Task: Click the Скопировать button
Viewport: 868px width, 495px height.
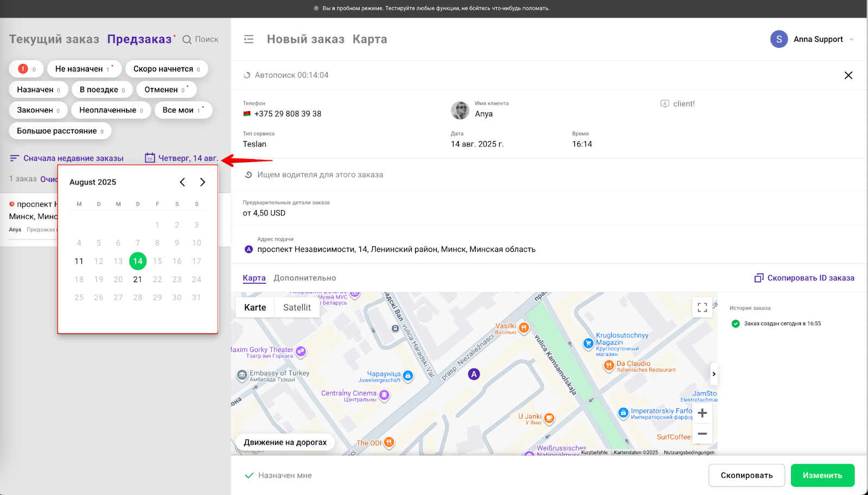Action: (x=746, y=475)
